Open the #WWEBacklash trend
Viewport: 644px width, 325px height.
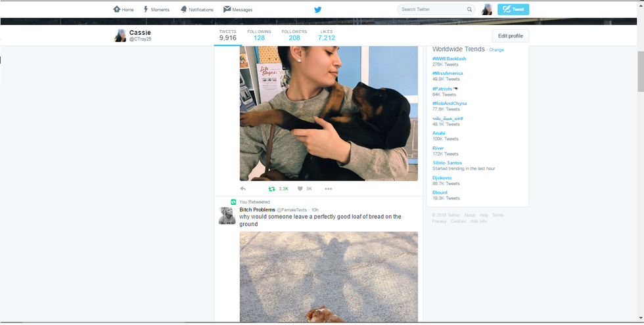coord(449,58)
